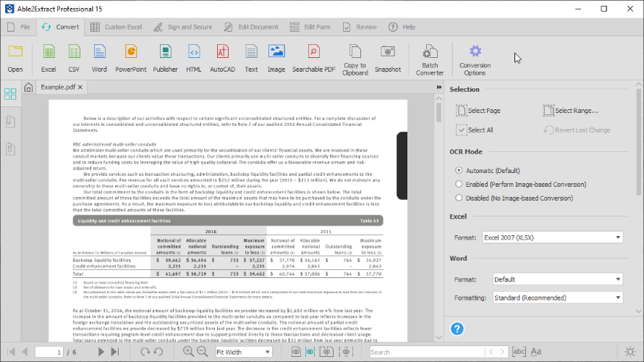Open the Sign and Secure tab
644x362 pixels.
[182, 27]
